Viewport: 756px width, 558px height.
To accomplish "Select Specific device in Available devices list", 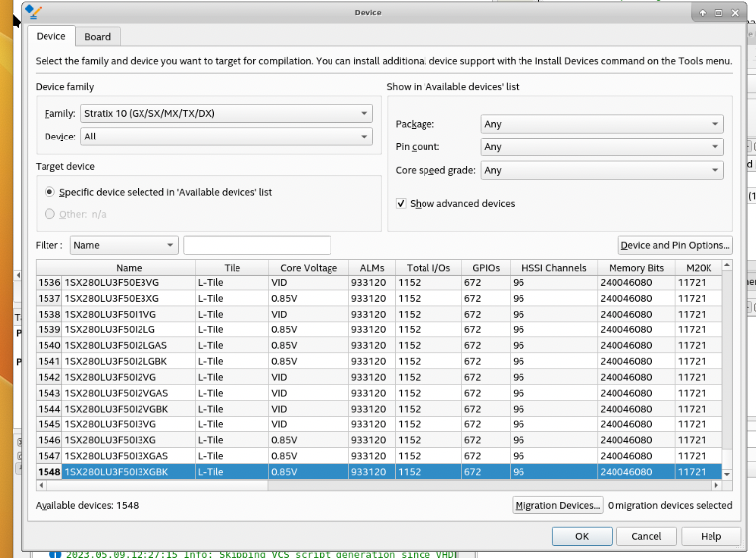I will (50, 192).
